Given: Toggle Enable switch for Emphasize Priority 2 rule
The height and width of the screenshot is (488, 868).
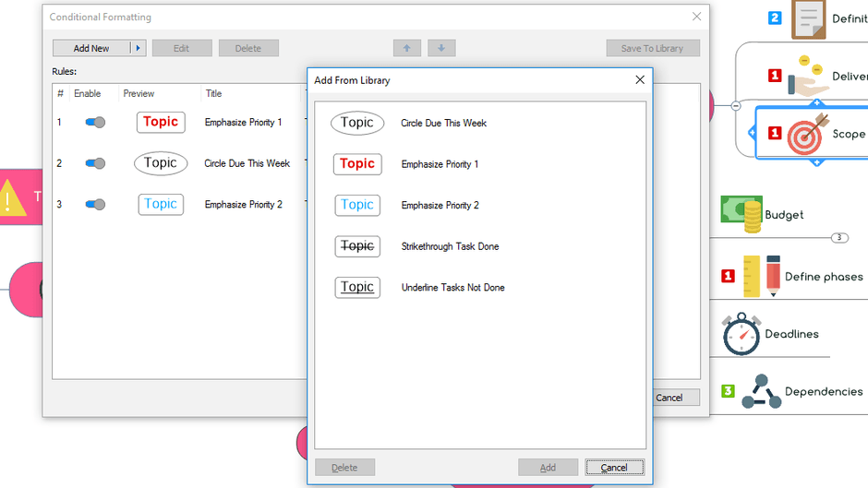Looking at the screenshot, I should pos(95,205).
